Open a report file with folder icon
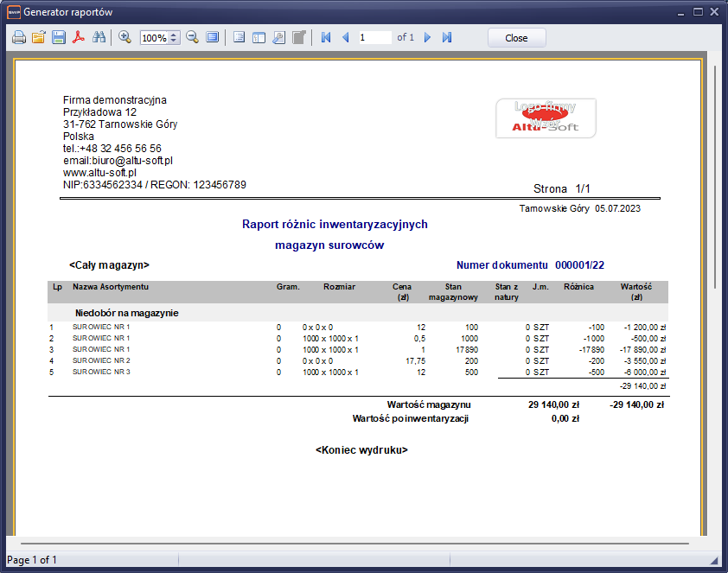The width and height of the screenshot is (728, 573). coord(38,38)
